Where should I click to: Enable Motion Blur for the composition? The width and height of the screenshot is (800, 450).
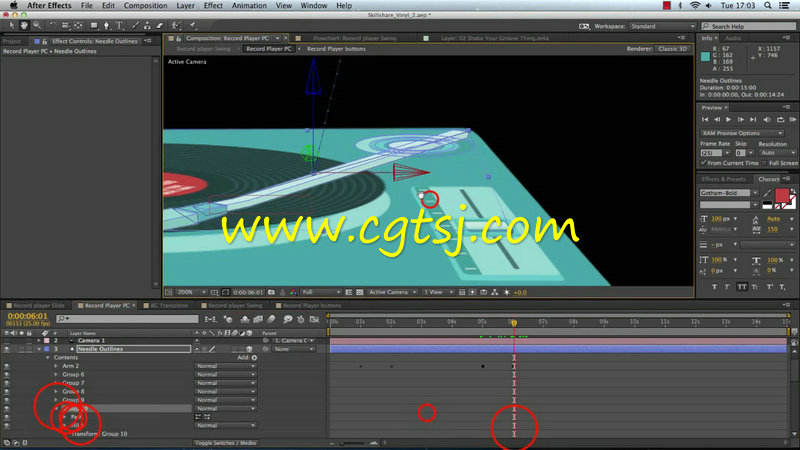pyautogui.click(x=271, y=319)
